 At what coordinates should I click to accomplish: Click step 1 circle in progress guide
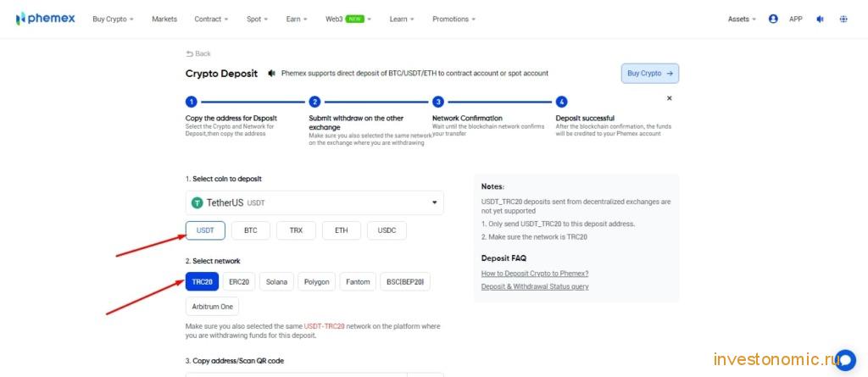pos(192,102)
